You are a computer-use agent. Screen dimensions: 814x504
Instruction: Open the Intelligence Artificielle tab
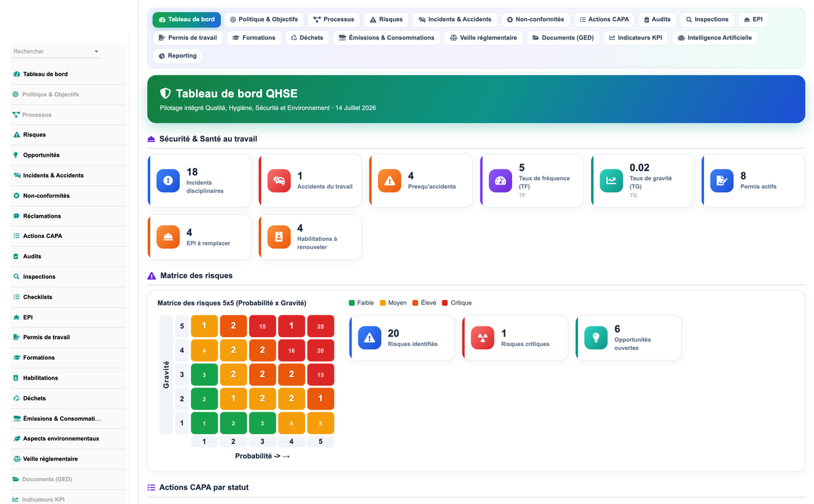coord(714,38)
